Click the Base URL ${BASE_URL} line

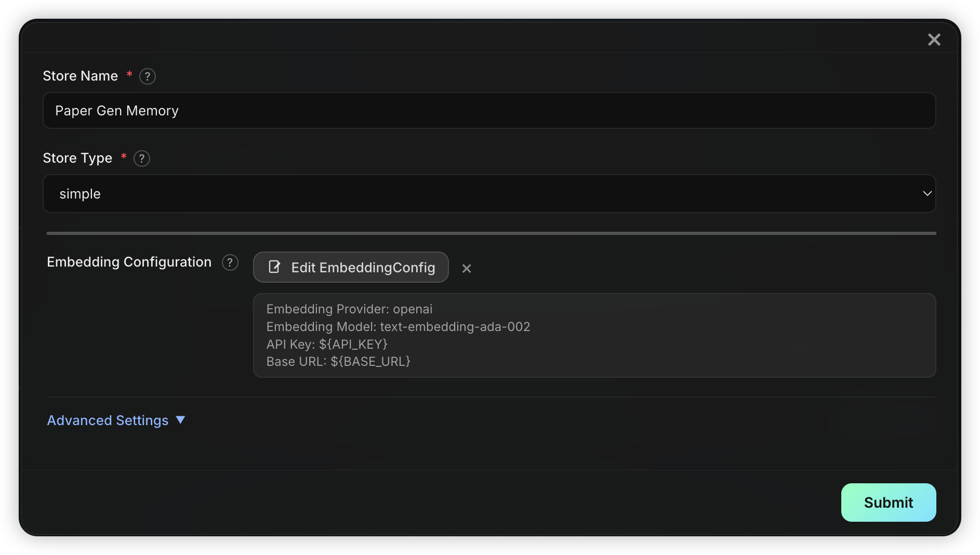(x=338, y=362)
